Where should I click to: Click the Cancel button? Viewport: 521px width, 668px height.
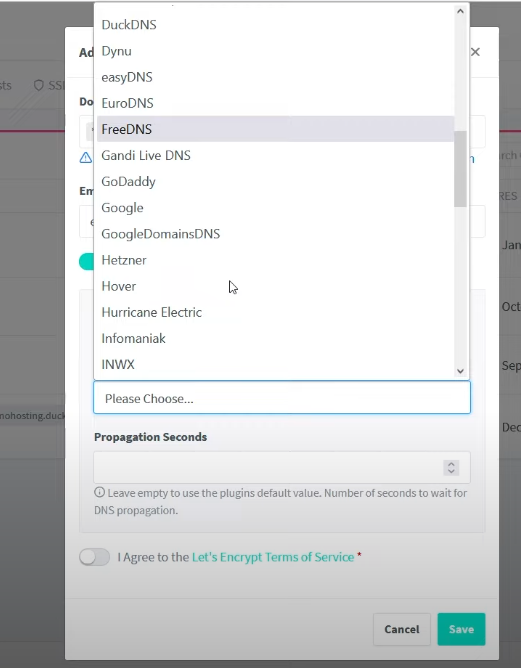click(402, 629)
